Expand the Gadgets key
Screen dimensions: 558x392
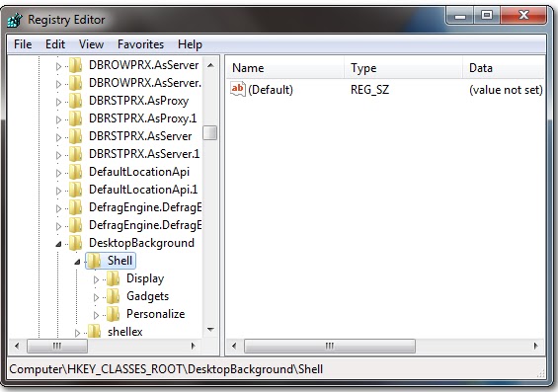click(96, 297)
